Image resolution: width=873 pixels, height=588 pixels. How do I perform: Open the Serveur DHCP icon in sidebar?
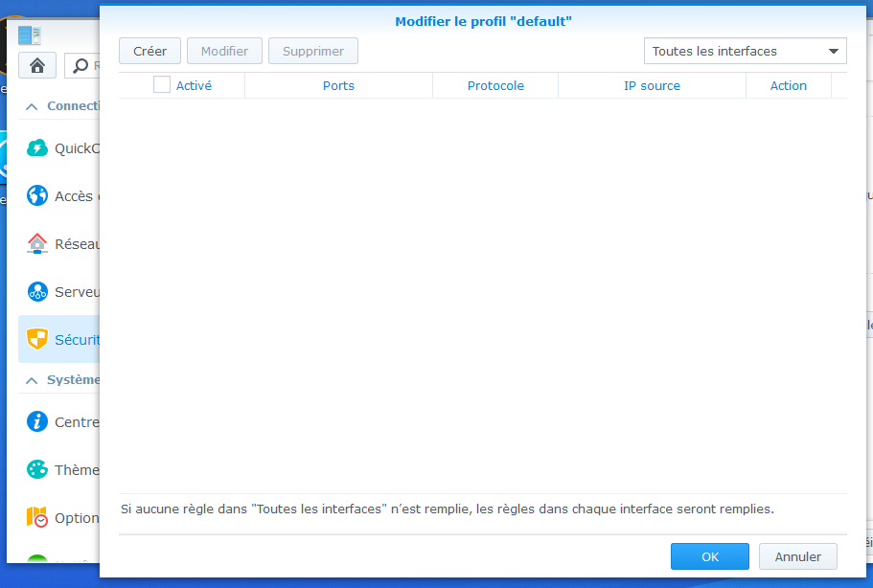pos(37,291)
